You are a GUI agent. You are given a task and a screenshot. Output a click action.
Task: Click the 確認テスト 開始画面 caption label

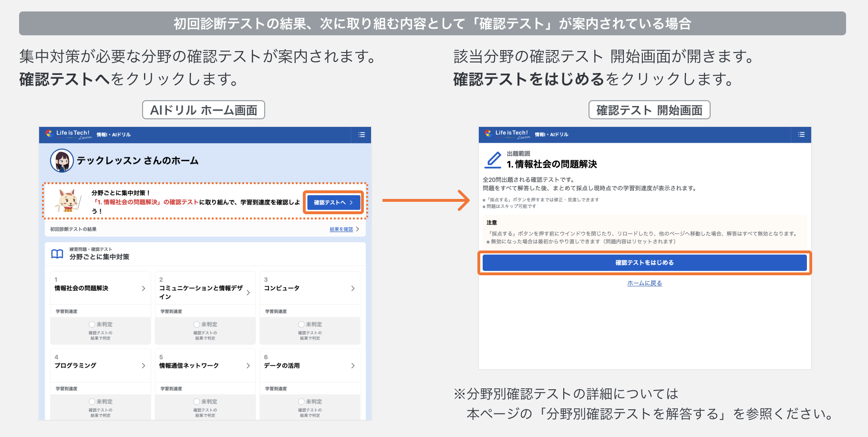(649, 110)
